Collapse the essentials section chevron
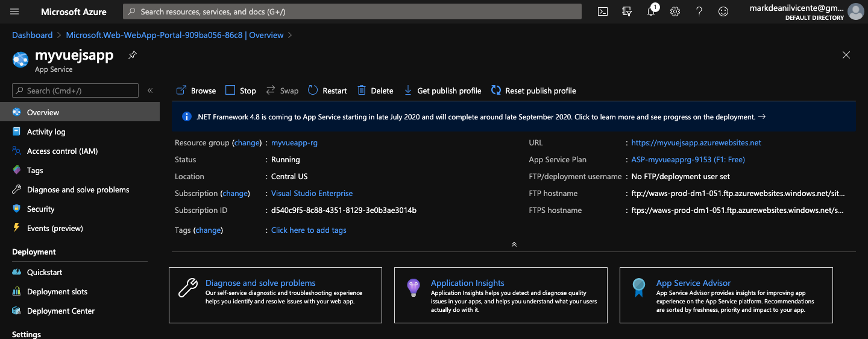Screen dimensions: 868x339 click(x=514, y=244)
